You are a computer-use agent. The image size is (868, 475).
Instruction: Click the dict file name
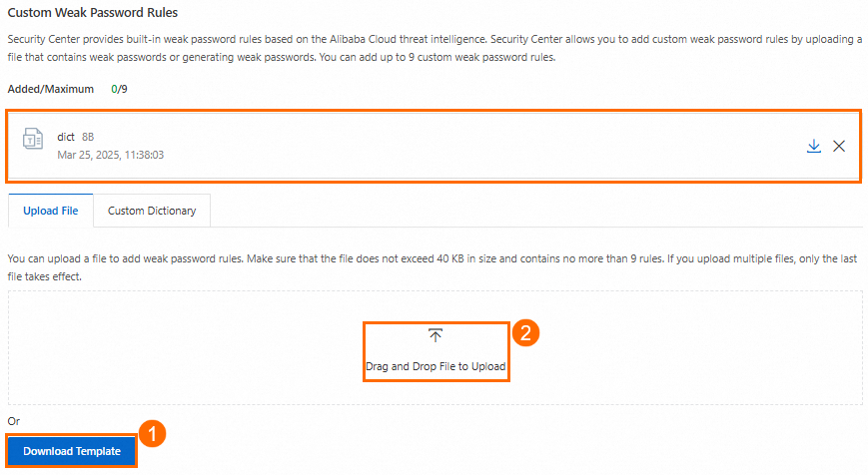coord(66,137)
